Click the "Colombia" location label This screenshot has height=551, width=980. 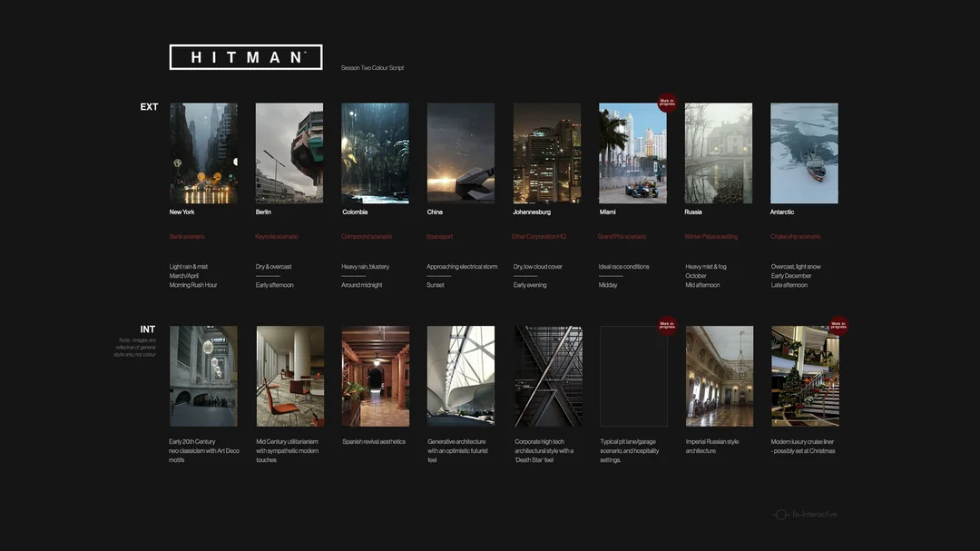(x=355, y=212)
